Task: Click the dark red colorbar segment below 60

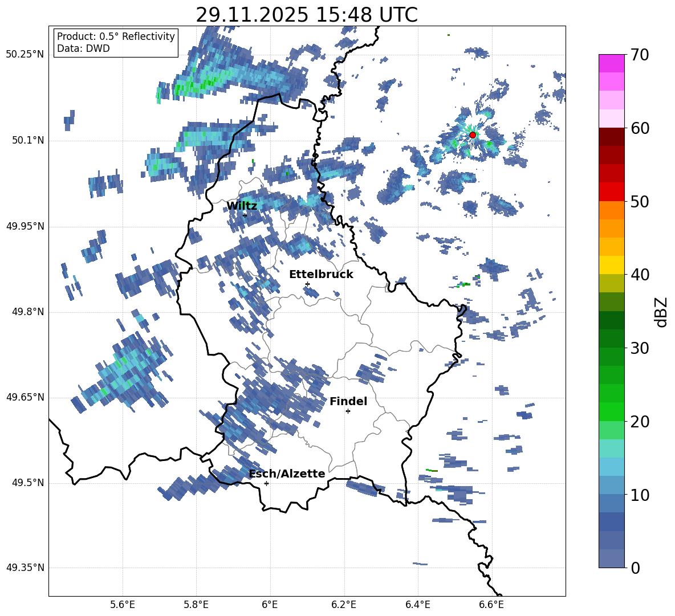Action: point(612,137)
